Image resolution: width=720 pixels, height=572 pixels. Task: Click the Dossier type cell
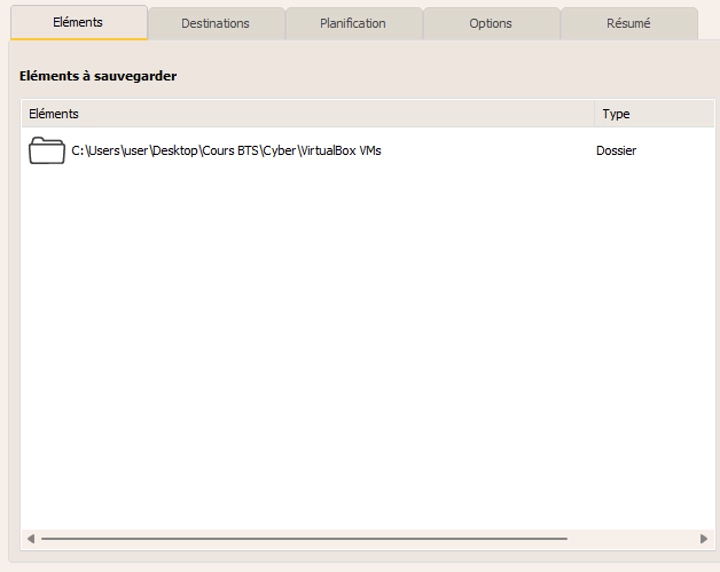click(x=616, y=151)
